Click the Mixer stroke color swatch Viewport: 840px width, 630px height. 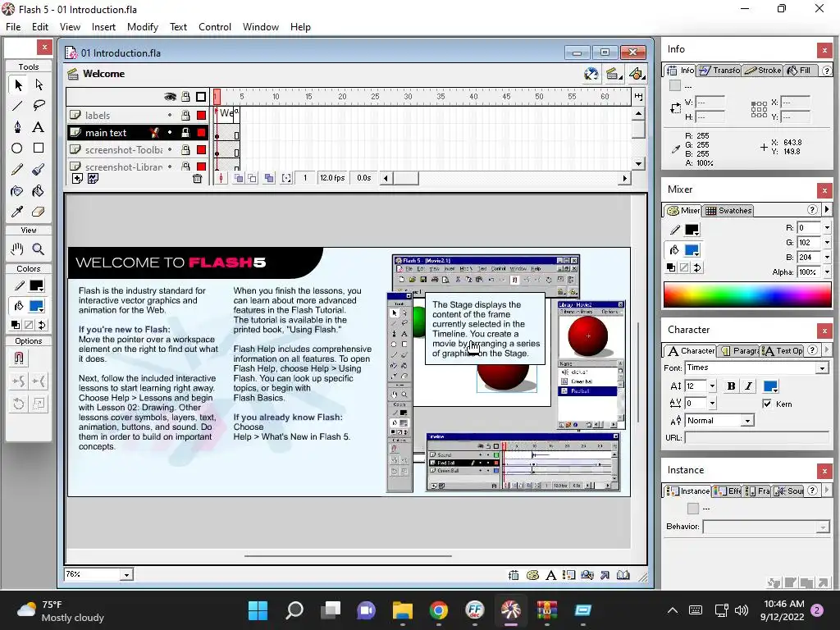(x=692, y=230)
